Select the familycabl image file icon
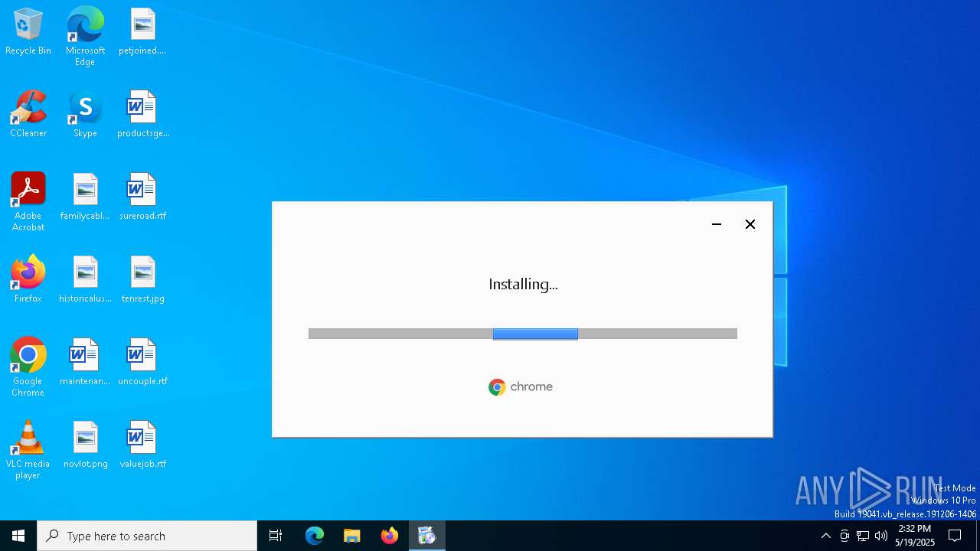The image size is (980, 551). click(85, 197)
